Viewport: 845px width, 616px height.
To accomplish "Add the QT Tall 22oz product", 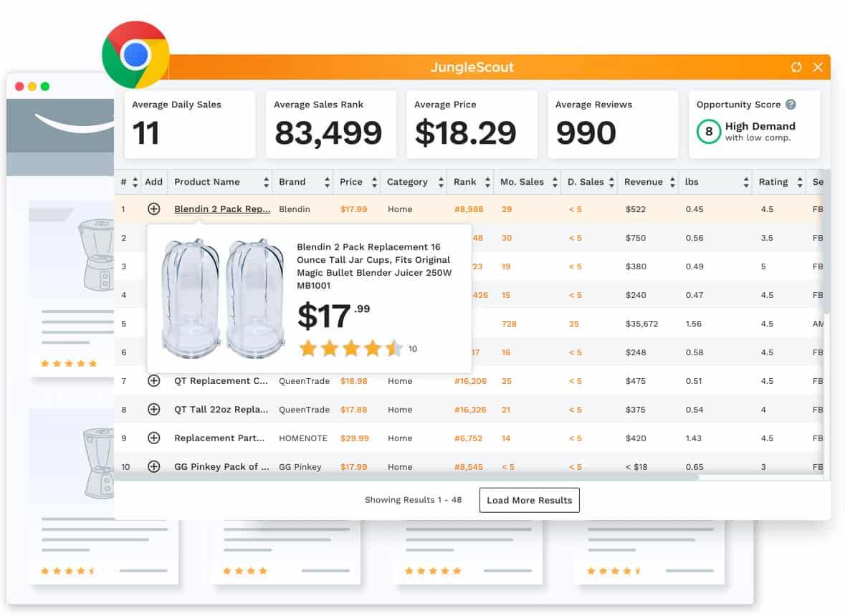I will (x=153, y=409).
